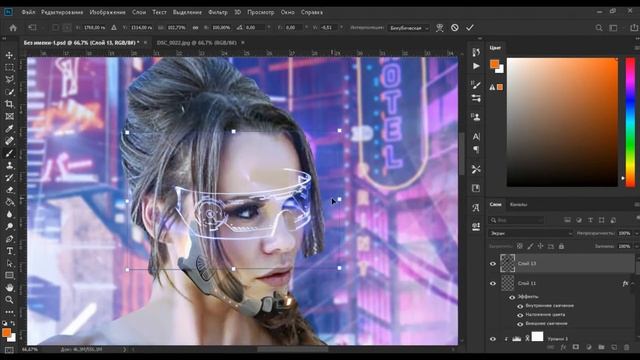Toggle Внутреннее свечение effect visibility
Screen dimensions: 640x360
pyautogui.click(x=520, y=306)
